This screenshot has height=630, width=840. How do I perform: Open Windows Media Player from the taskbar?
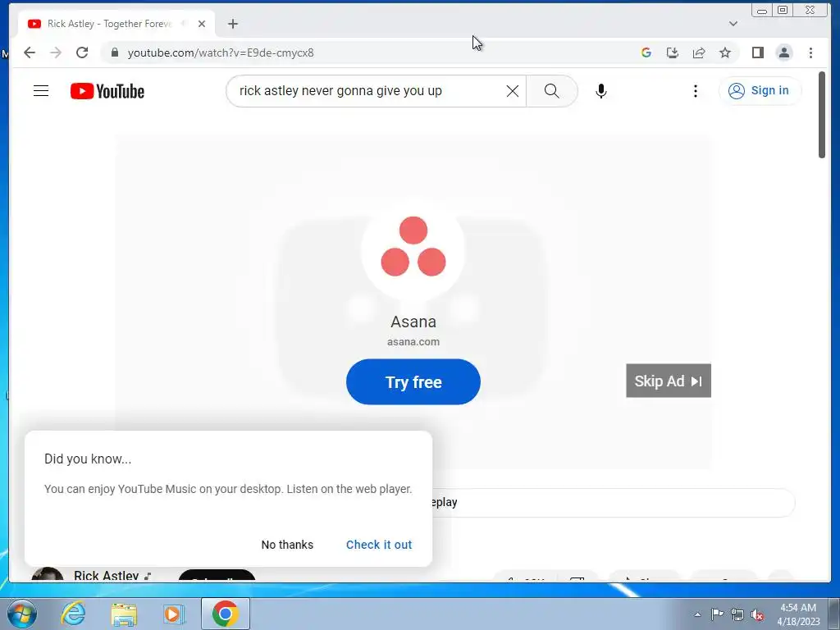pos(174,614)
